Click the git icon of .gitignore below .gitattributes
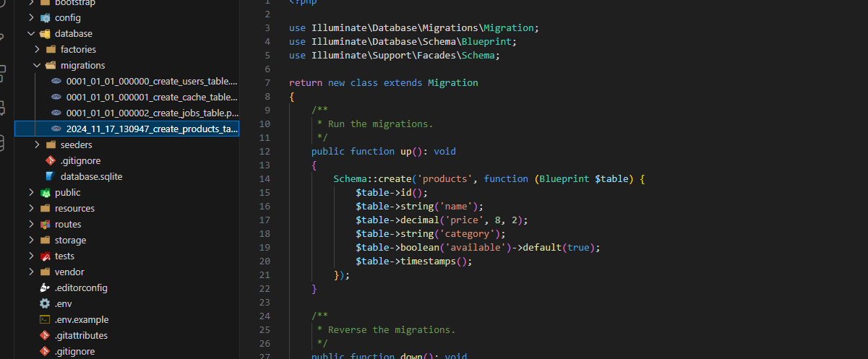The height and width of the screenshot is (359, 868). pyautogui.click(x=45, y=351)
